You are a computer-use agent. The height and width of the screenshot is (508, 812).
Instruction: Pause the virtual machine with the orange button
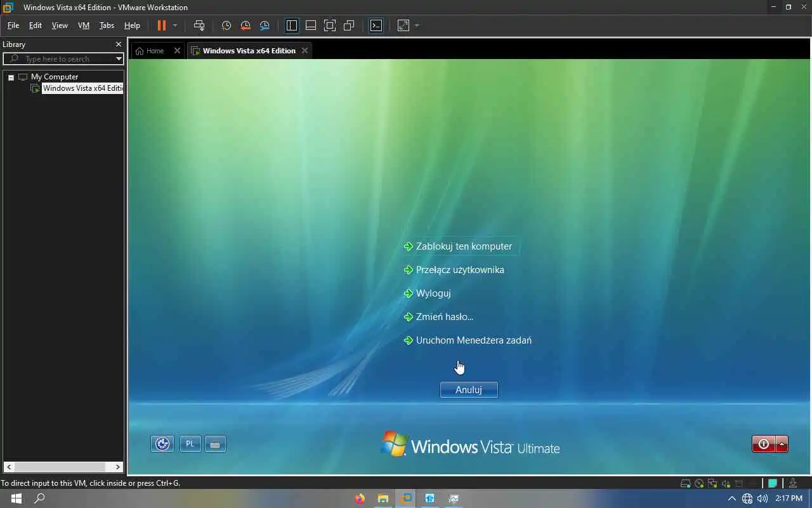tap(162, 25)
